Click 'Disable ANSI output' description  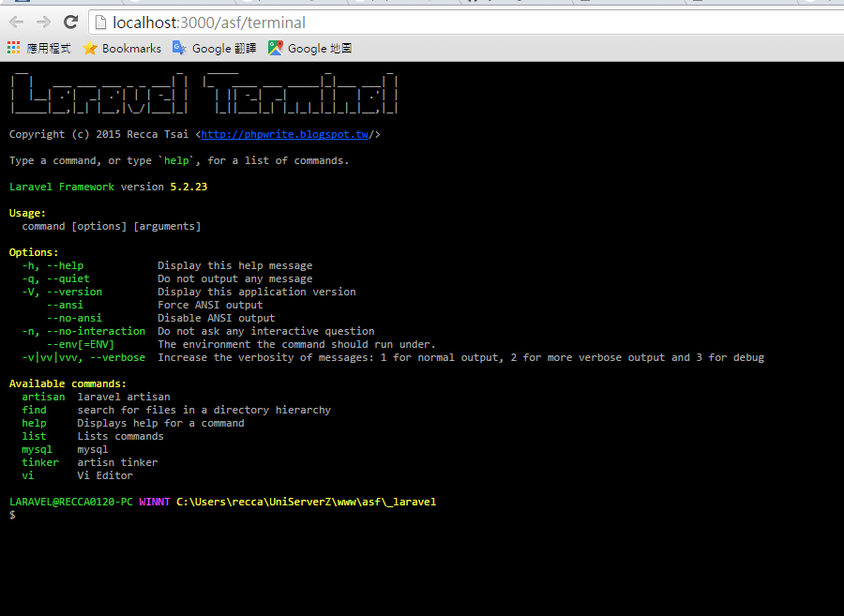click(217, 318)
